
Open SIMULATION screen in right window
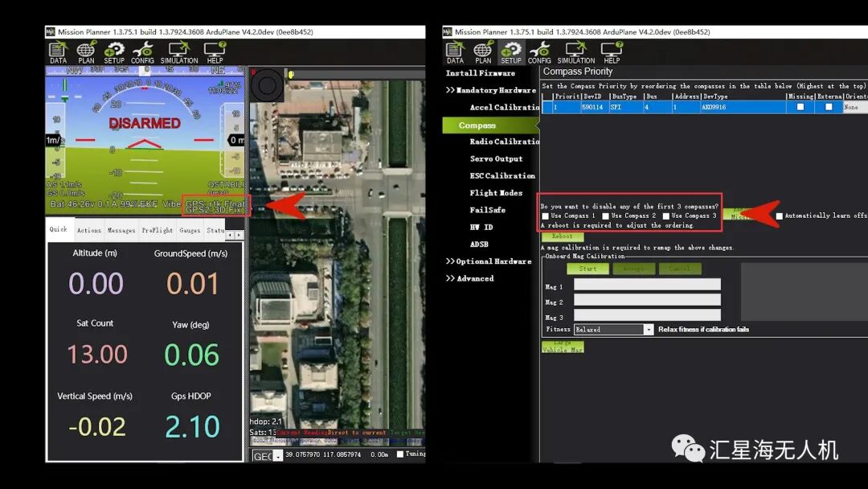coord(575,52)
